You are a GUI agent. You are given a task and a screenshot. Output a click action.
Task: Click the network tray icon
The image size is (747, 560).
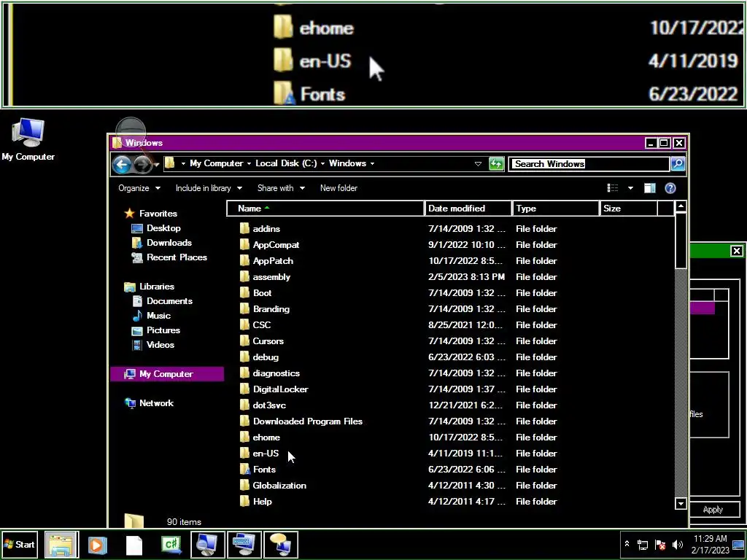643,545
